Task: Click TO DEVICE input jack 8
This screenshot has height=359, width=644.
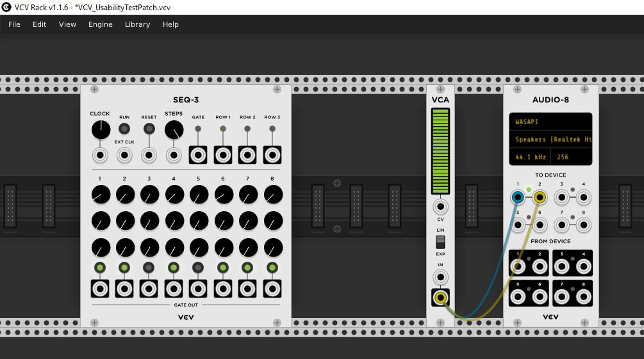Action: 583,225
